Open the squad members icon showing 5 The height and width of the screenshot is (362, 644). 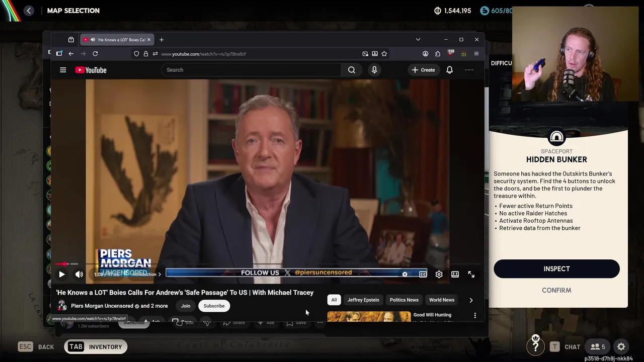click(x=598, y=346)
